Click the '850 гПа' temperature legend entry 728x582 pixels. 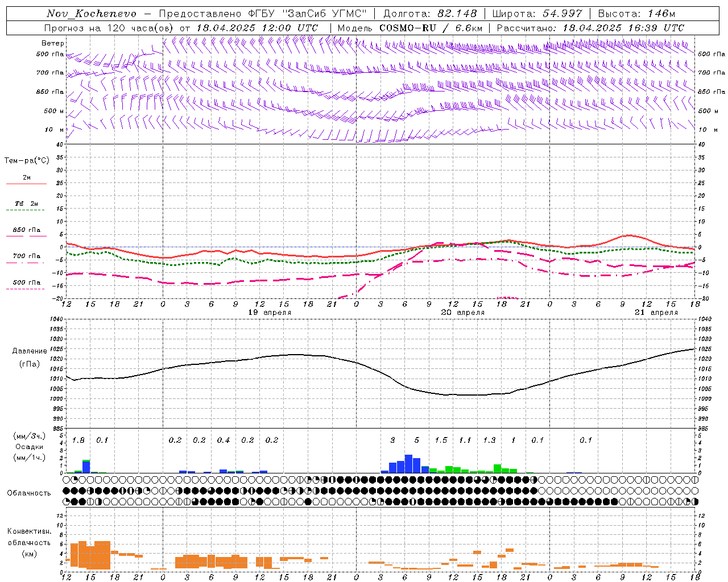26,230
